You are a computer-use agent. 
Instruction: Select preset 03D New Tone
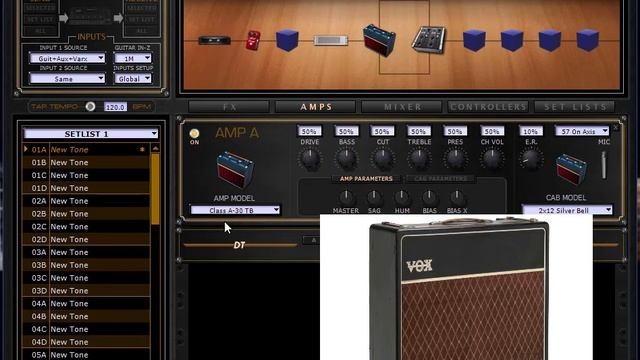coord(86,291)
